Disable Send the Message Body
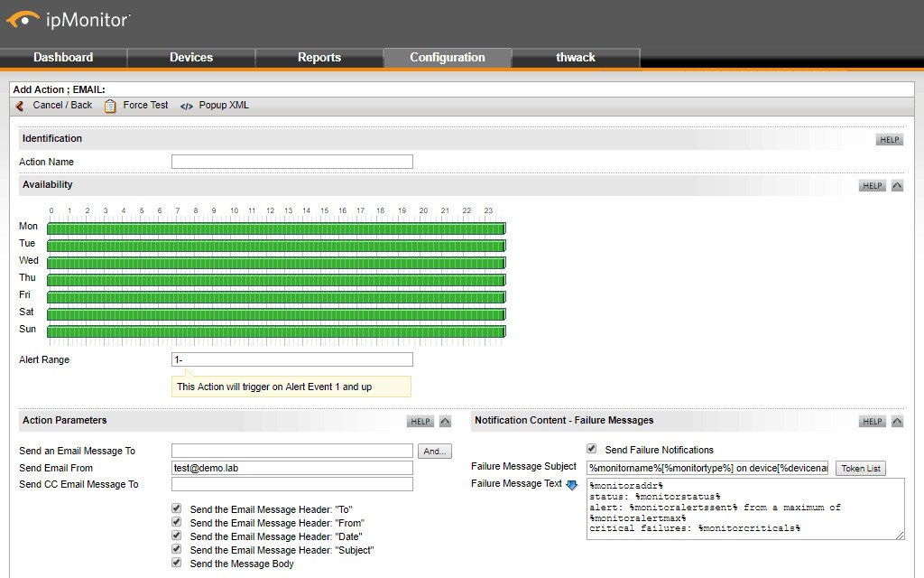This screenshot has width=924, height=578. [177, 564]
